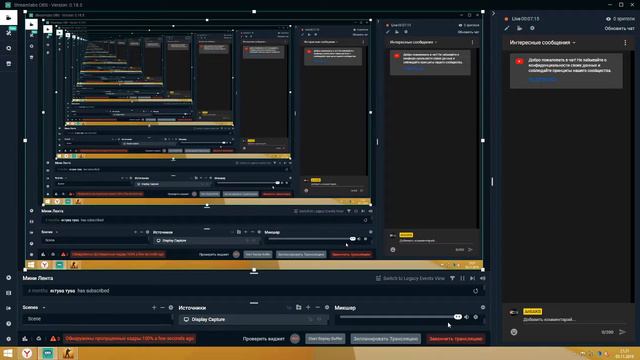Screen dimensions: 640x360
Task: Toggle the viewer count eye icon
Action: 608,19
